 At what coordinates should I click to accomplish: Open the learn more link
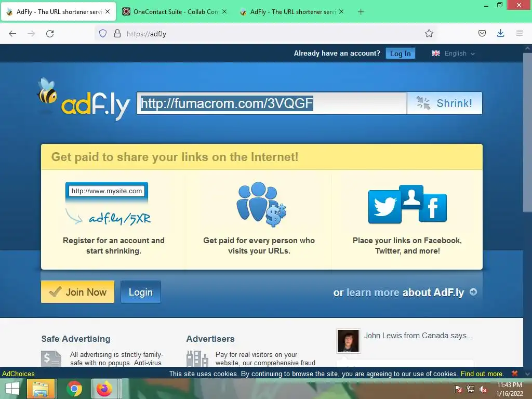(373, 292)
